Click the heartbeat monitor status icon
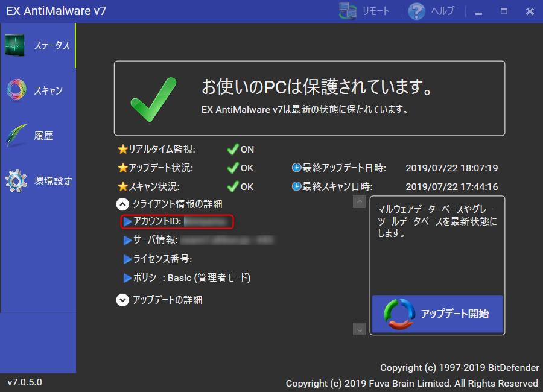Screen dimensions: 543x392 (15, 45)
